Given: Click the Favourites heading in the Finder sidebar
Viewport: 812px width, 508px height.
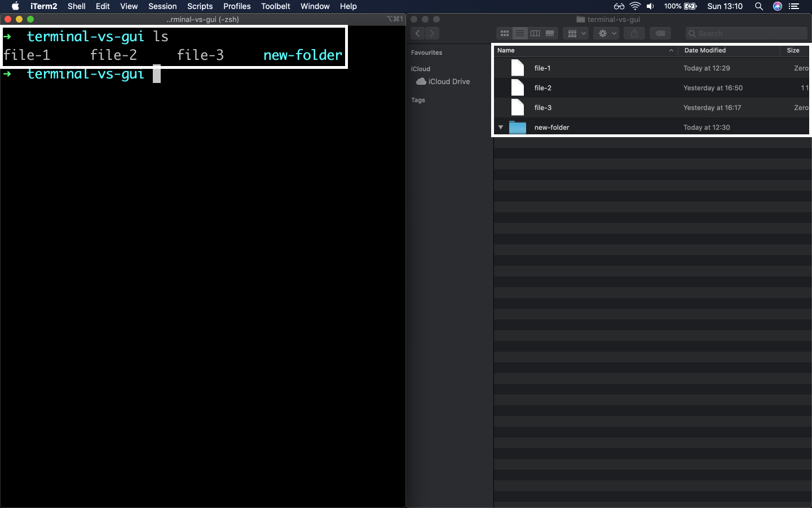Looking at the screenshot, I should [427, 52].
